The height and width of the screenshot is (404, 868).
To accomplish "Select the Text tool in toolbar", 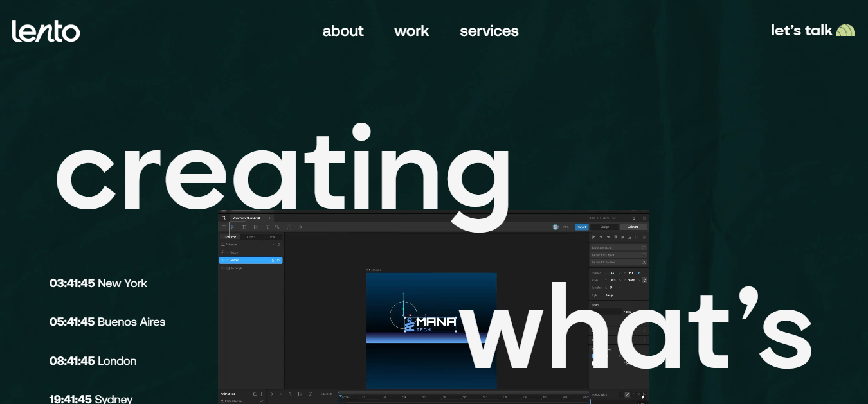I will [x=267, y=227].
